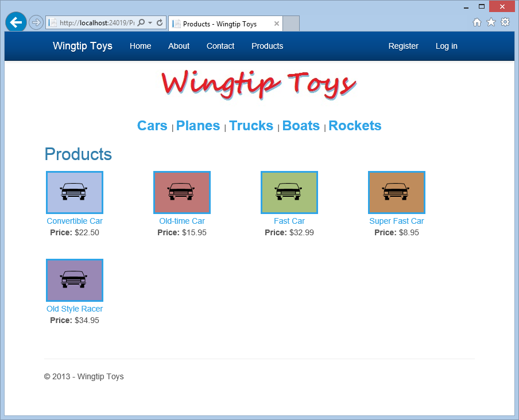This screenshot has width=519, height=420.
Task: Open browser settings via the gear icon
Action: (505, 21)
